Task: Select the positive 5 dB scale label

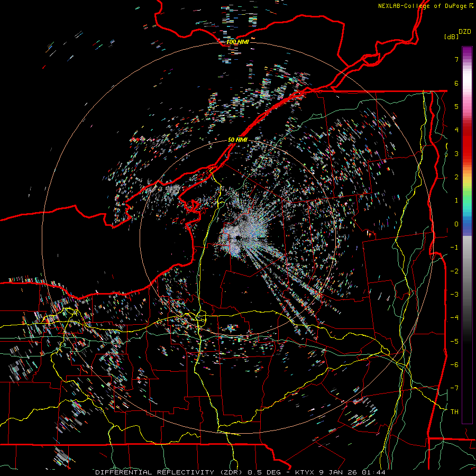Action: [x=456, y=106]
